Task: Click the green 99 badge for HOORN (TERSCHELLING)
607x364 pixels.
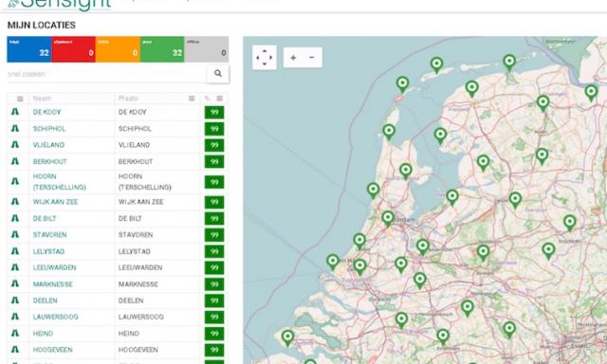Action: pos(214,182)
